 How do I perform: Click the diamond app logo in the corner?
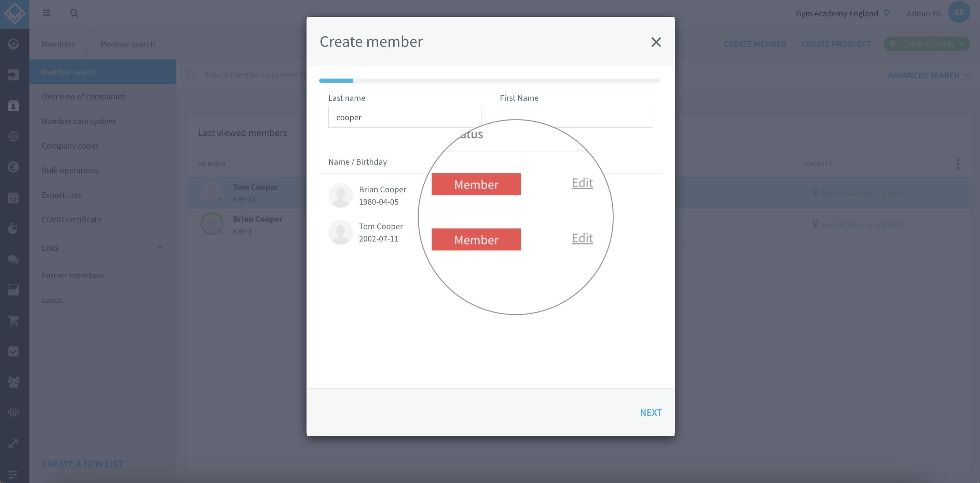14,14
